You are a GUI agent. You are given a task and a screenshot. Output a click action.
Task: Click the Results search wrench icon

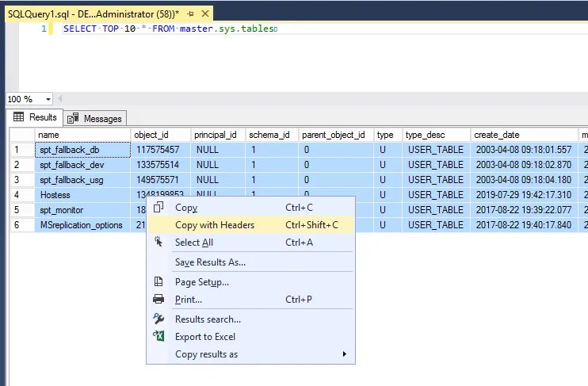(x=158, y=319)
